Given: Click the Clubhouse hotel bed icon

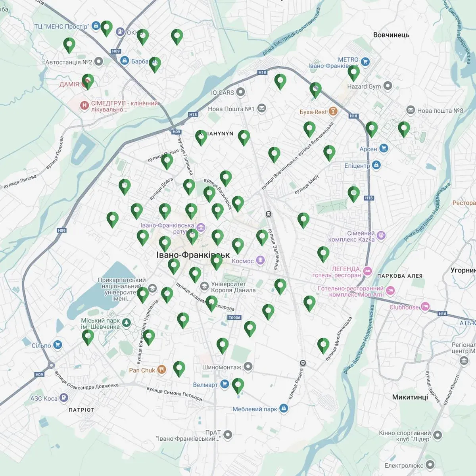Looking at the screenshot, I should coord(425,307).
